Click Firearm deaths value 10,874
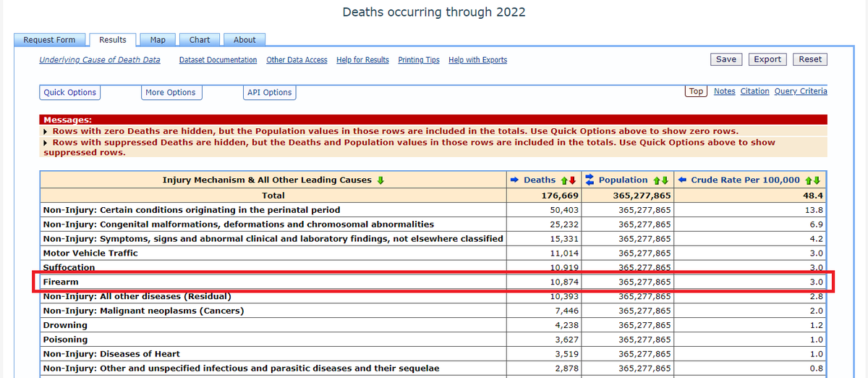Screen dimensions: 868x378 point(564,282)
